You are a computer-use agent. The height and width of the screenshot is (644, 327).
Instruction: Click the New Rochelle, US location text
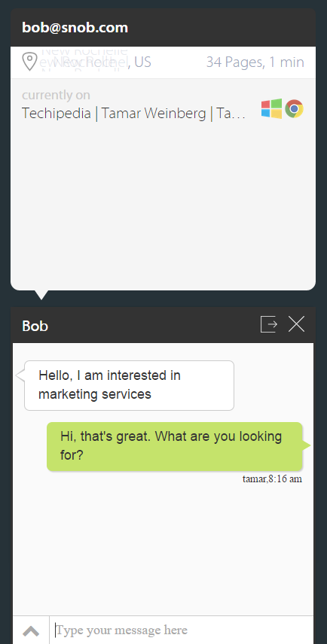(x=96, y=62)
